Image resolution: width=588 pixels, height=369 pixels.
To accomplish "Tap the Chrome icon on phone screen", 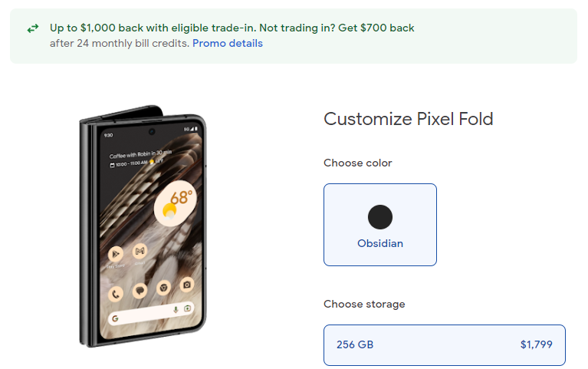I will tap(163, 288).
